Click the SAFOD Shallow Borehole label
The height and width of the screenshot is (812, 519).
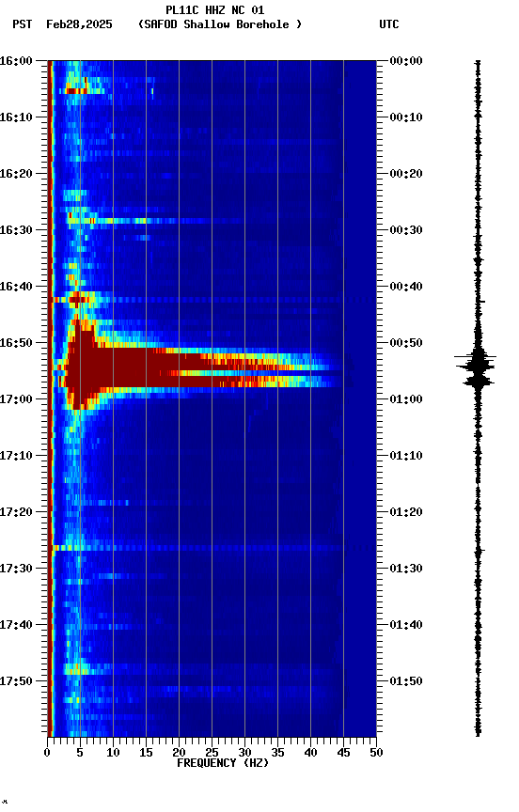pos(220,24)
